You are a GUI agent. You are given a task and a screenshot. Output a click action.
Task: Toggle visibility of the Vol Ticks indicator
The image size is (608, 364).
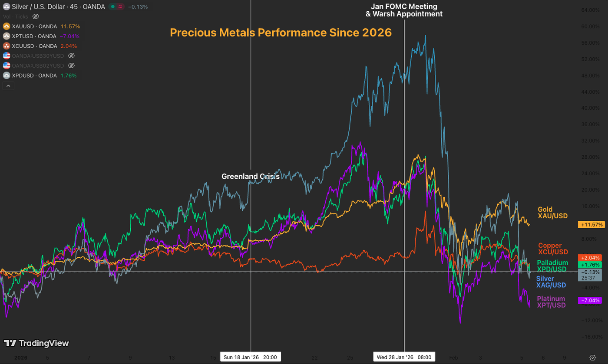(x=35, y=16)
